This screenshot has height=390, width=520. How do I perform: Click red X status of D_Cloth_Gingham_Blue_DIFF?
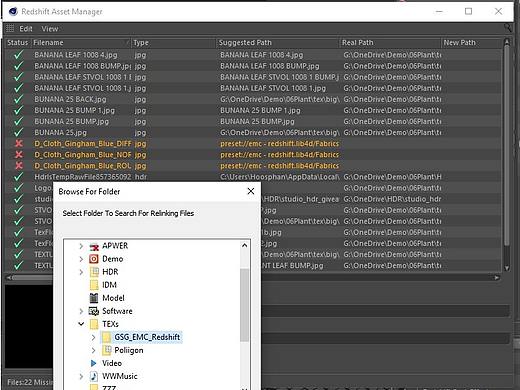tap(19, 144)
